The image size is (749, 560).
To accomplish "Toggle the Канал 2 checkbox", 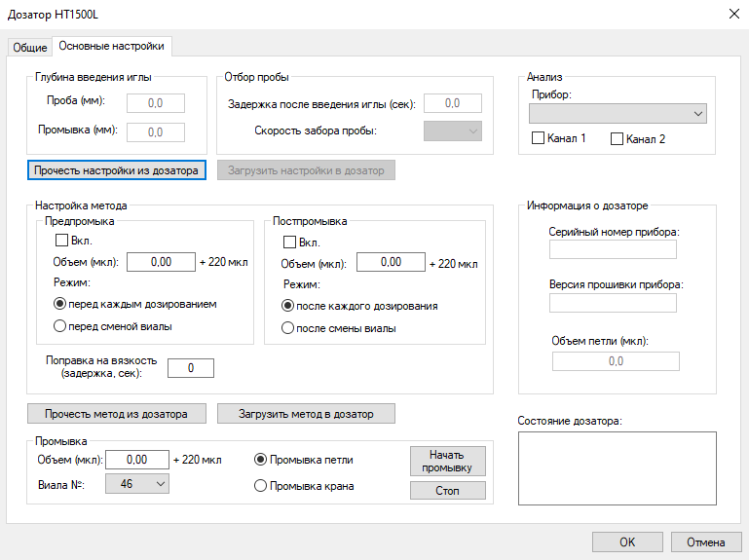I will pos(617,139).
